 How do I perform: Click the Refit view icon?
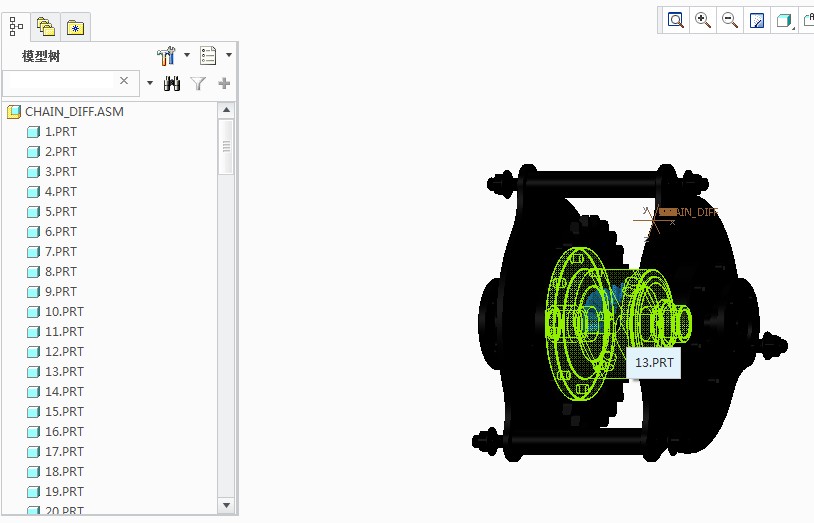coord(675,20)
